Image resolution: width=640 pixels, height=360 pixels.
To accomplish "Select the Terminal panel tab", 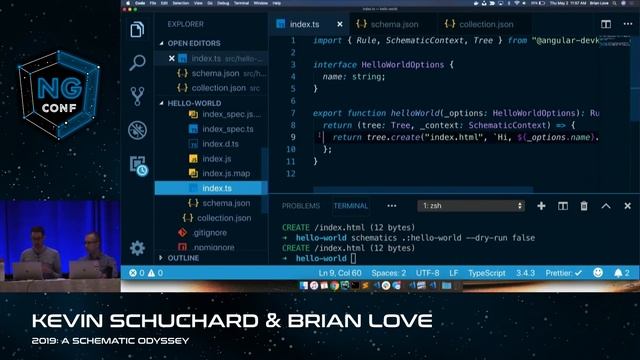I will [351, 206].
